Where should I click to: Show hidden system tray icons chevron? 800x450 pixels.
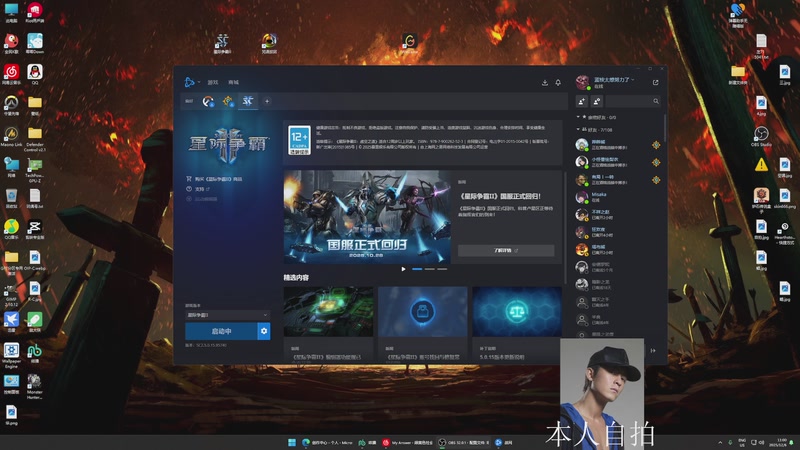(x=720, y=442)
